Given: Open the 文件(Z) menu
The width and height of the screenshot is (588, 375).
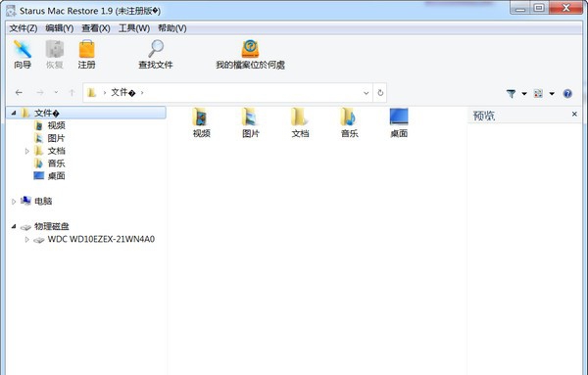Looking at the screenshot, I should [24, 28].
